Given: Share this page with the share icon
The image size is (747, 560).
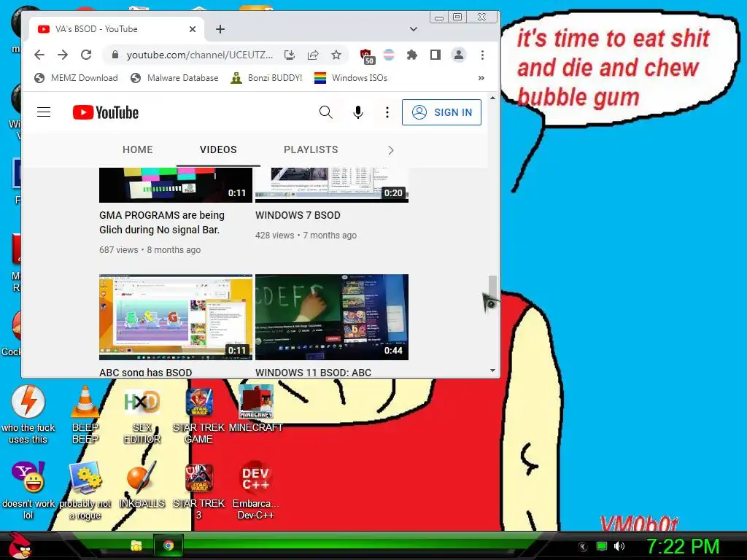Looking at the screenshot, I should pos(313,55).
